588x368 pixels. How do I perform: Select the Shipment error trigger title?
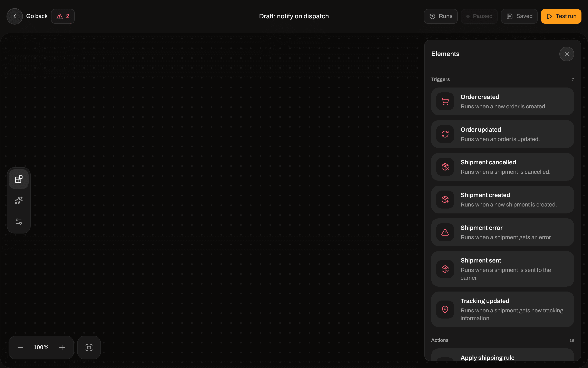482,228
